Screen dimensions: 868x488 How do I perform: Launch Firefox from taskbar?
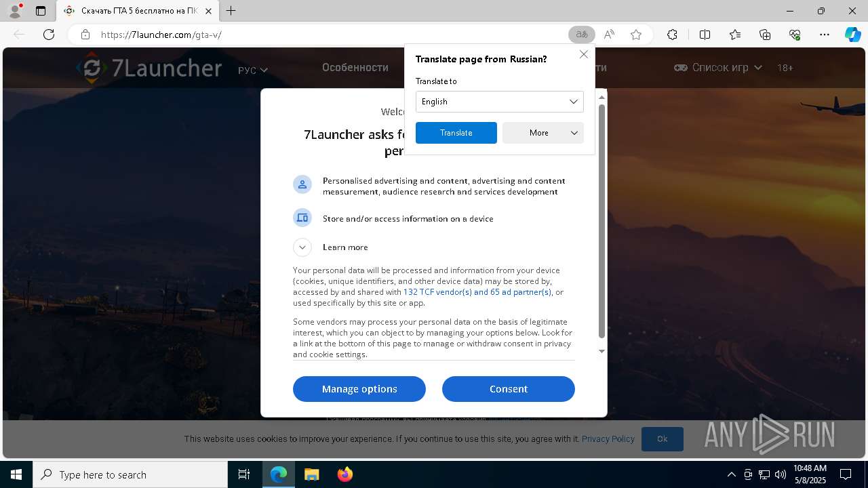click(344, 474)
